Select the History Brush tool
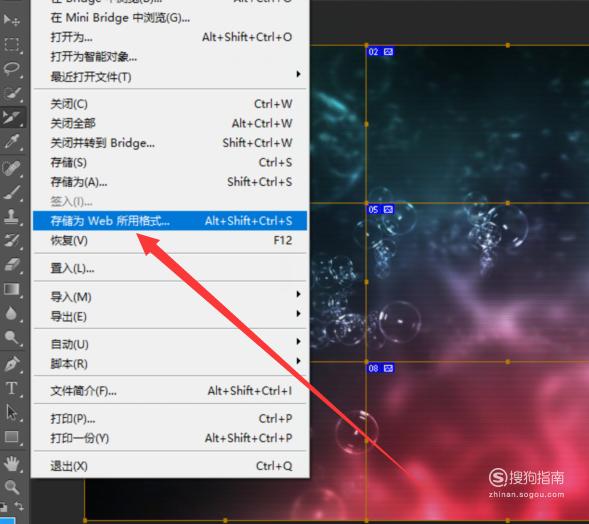The image size is (589, 524). pos(11,240)
